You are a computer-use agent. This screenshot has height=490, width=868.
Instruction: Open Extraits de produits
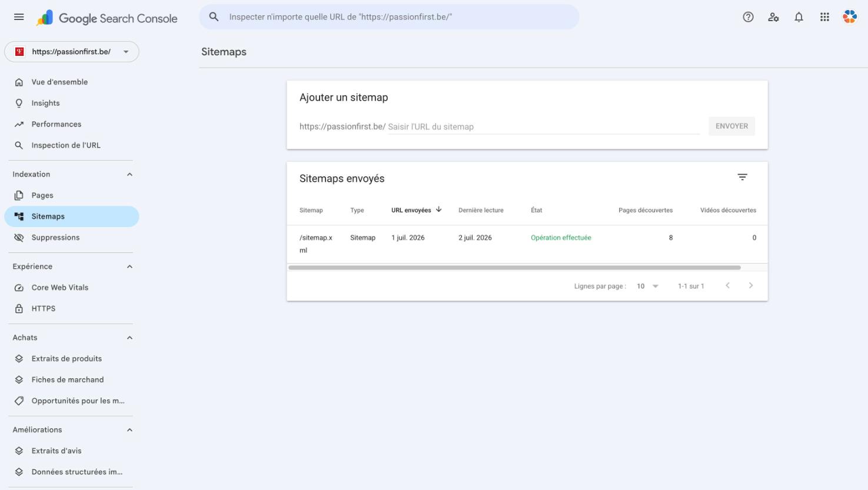(72, 359)
